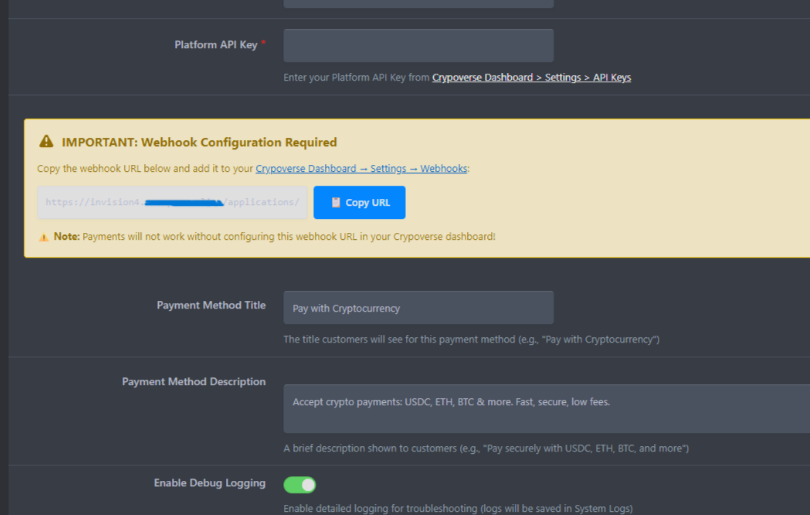Click inside the Payment Method Description textarea
Image resolution: width=810 pixels, height=515 pixels.
[546, 408]
